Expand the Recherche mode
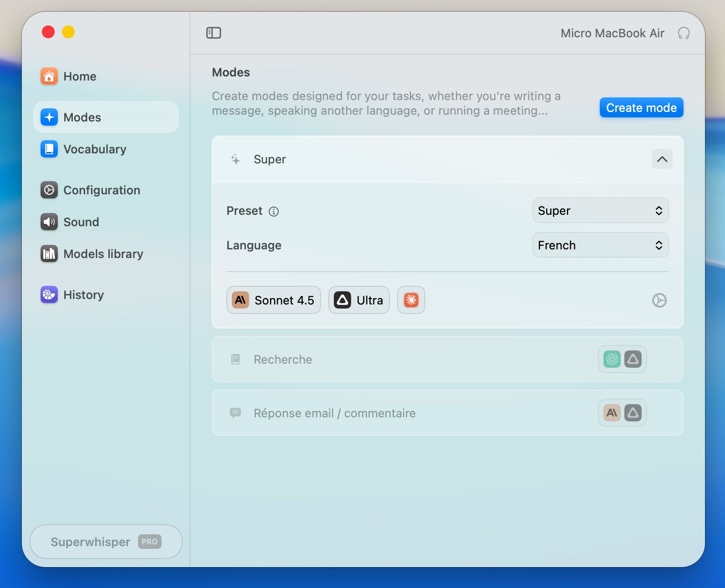The image size is (725, 588). click(x=282, y=360)
